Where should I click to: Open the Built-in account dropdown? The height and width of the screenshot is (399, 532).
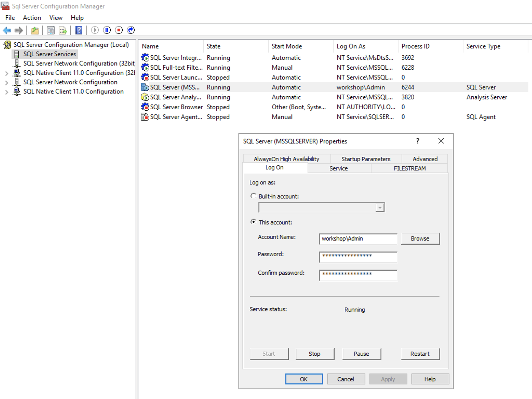[380, 208]
